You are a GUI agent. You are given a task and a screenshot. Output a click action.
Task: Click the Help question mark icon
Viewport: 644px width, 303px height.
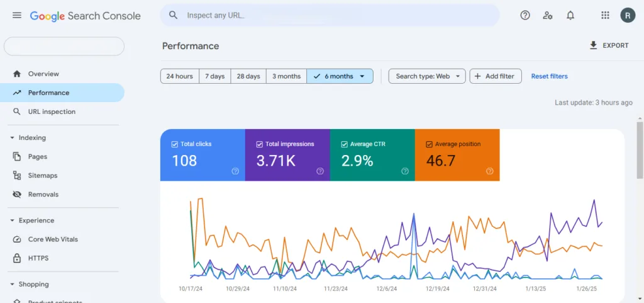525,15
